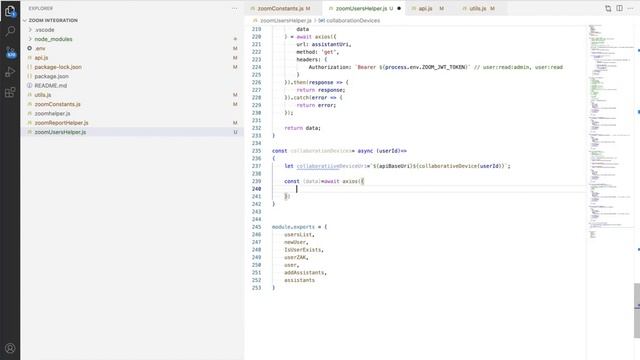The image size is (640, 360).
Task: Open the Run and Debug view
Action: coord(10,72)
